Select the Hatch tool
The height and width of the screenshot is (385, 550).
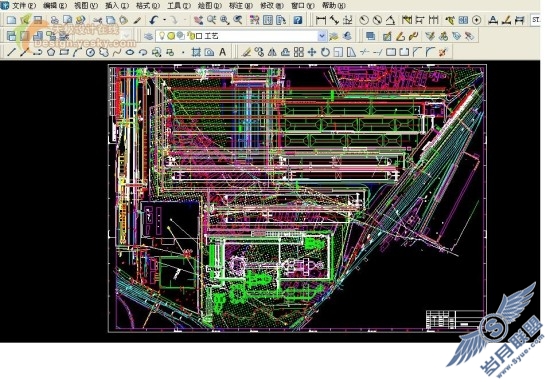click(196, 53)
